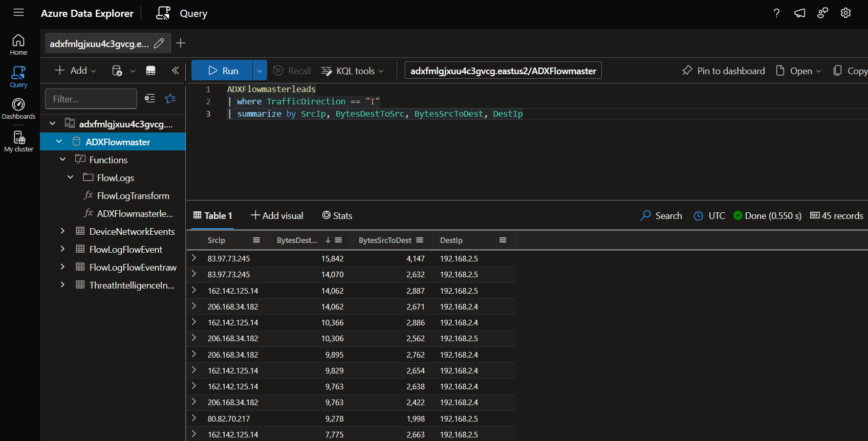Collapse the Functions folder

pos(62,159)
